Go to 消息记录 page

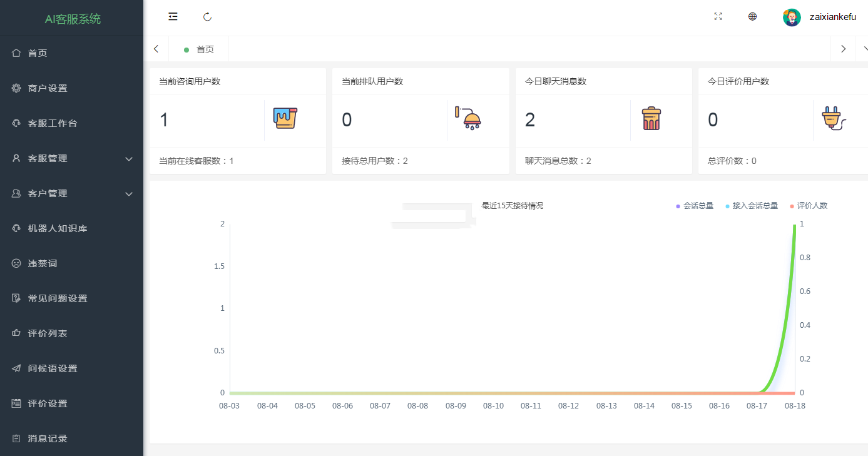pyautogui.click(x=71, y=438)
